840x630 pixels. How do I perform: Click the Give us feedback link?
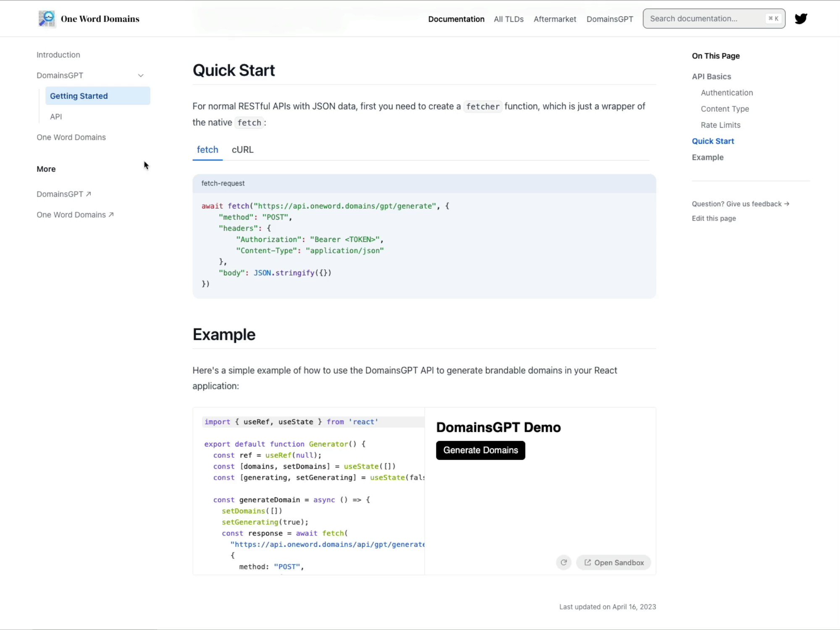tap(740, 204)
